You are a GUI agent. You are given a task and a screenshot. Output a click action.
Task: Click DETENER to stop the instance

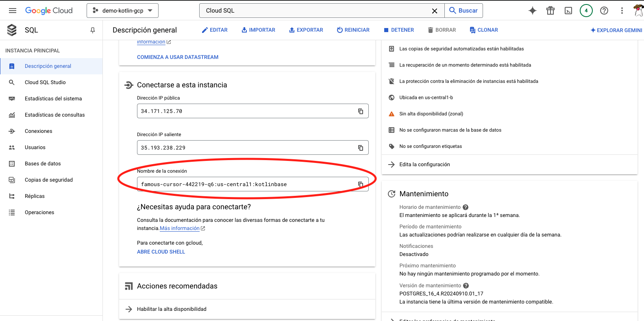(399, 30)
